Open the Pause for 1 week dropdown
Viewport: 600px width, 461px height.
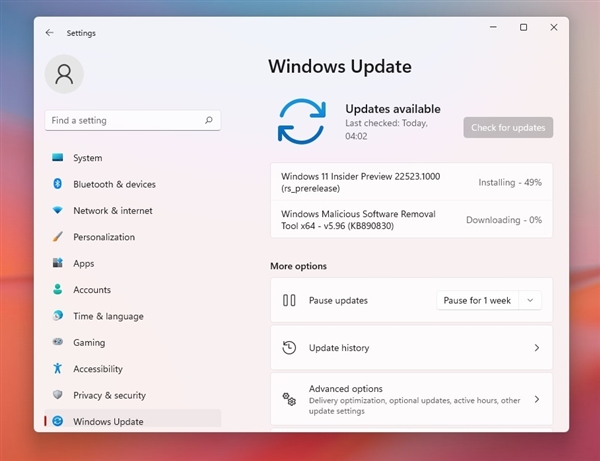click(531, 300)
